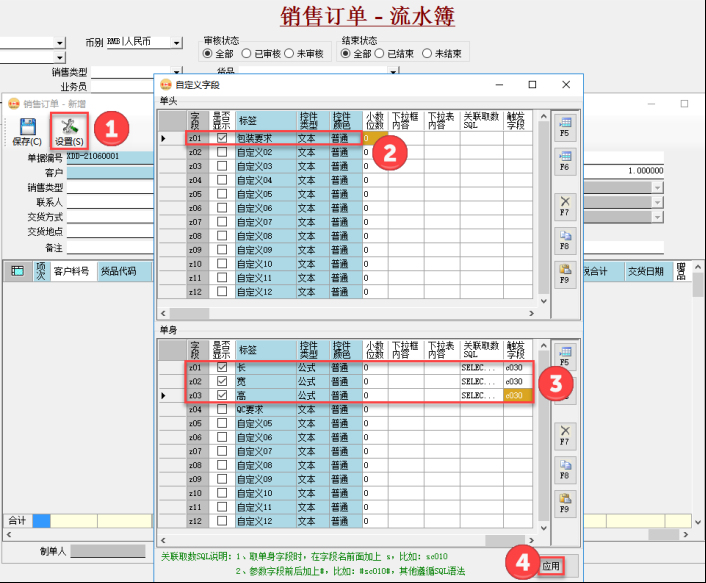This screenshot has width=706, height=583.
Task: Select 未结束 radio option
Action: pos(427,54)
